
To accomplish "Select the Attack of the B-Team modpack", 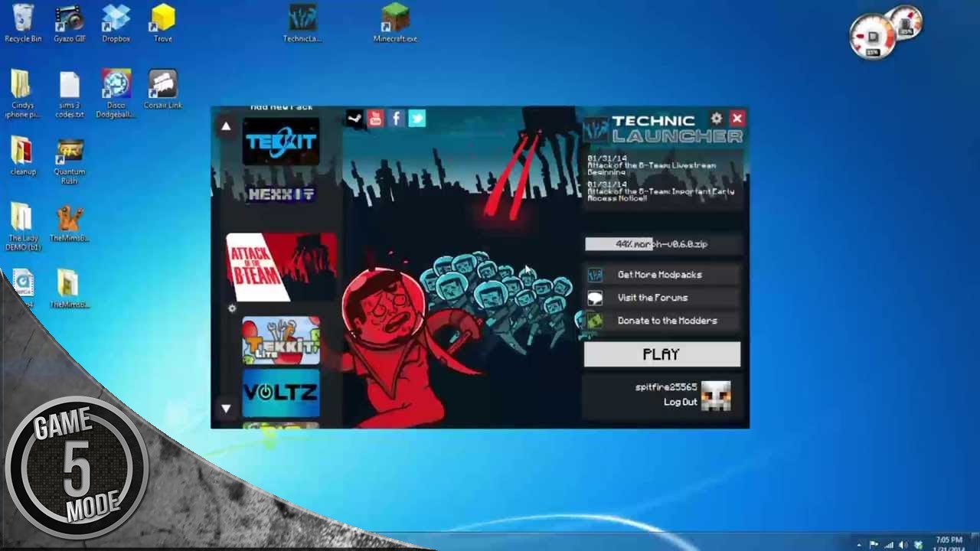I will 281,266.
